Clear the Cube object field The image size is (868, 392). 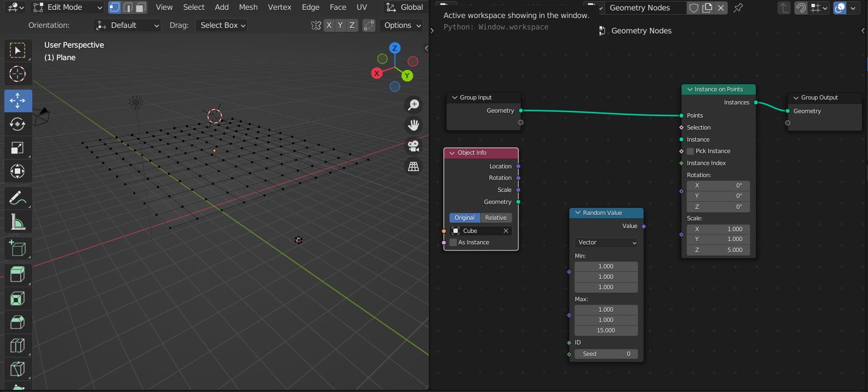pyautogui.click(x=506, y=231)
